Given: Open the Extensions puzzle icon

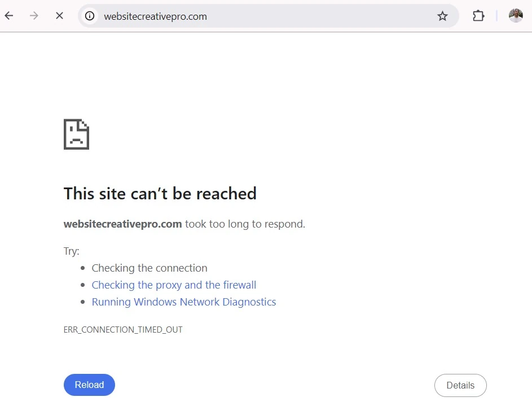Looking at the screenshot, I should [x=478, y=16].
